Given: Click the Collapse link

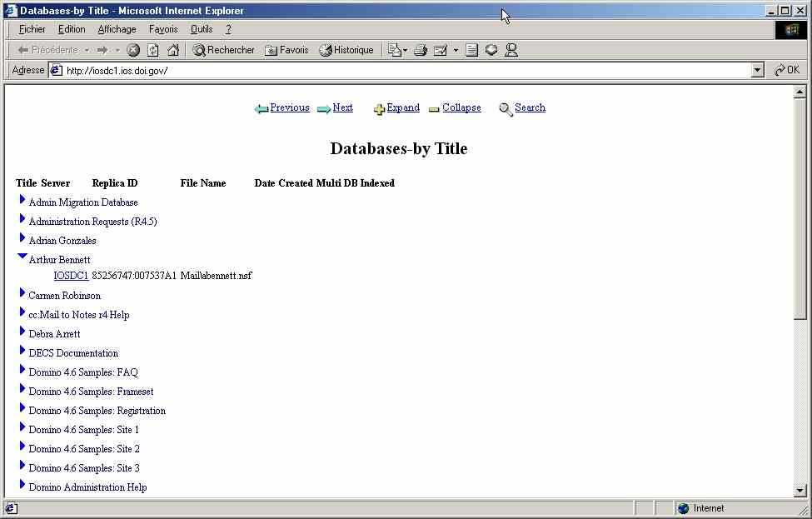Looking at the screenshot, I should (x=461, y=107).
